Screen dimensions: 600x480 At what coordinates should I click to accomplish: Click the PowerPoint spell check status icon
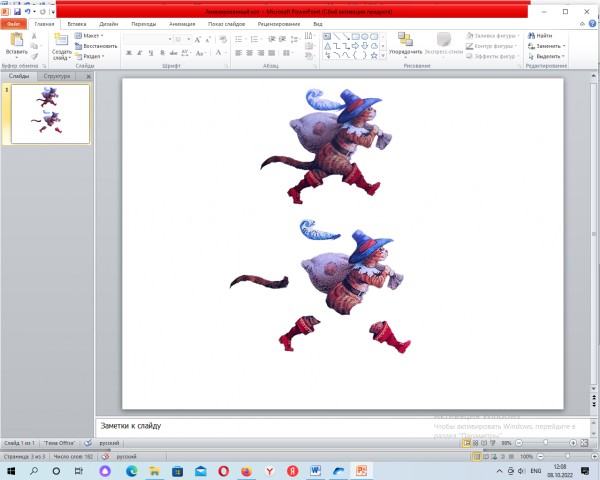[x=88, y=443]
